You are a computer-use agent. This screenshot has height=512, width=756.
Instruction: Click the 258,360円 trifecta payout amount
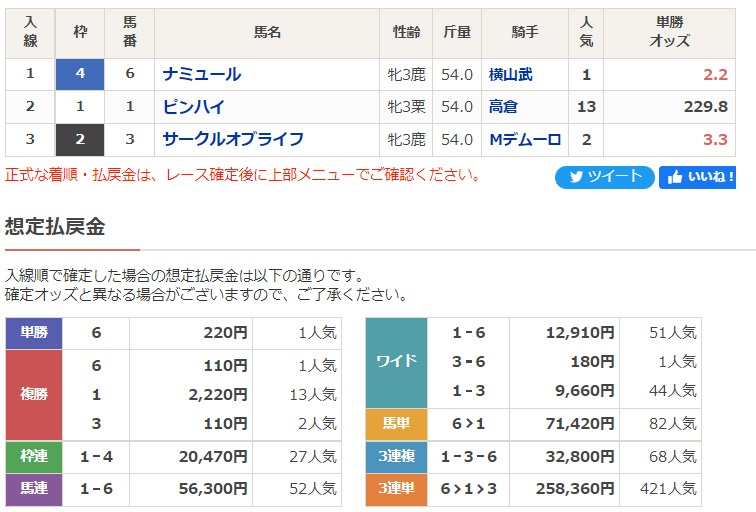click(575, 489)
